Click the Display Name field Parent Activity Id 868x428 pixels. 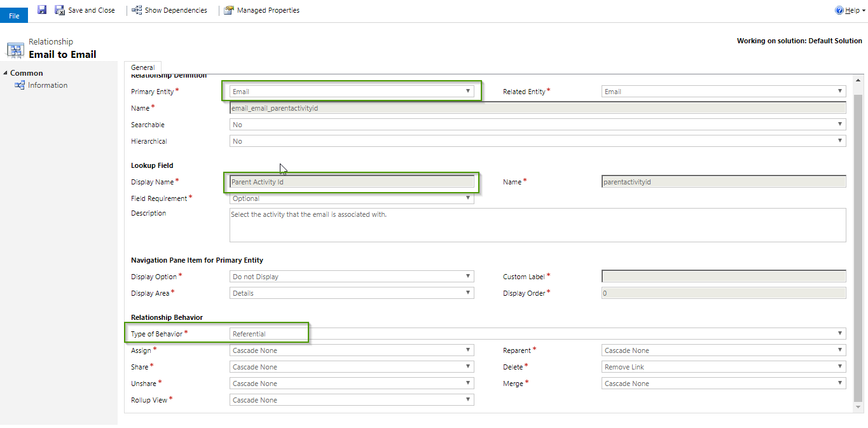pyautogui.click(x=352, y=182)
